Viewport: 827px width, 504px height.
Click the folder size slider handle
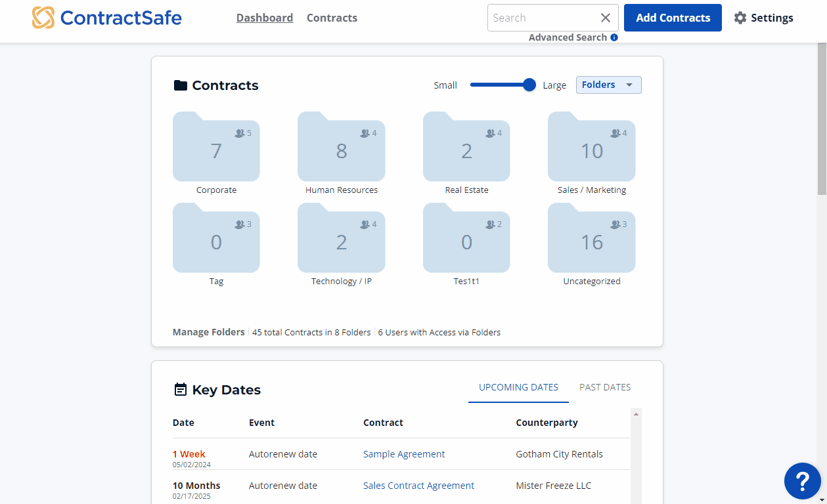point(529,85)
